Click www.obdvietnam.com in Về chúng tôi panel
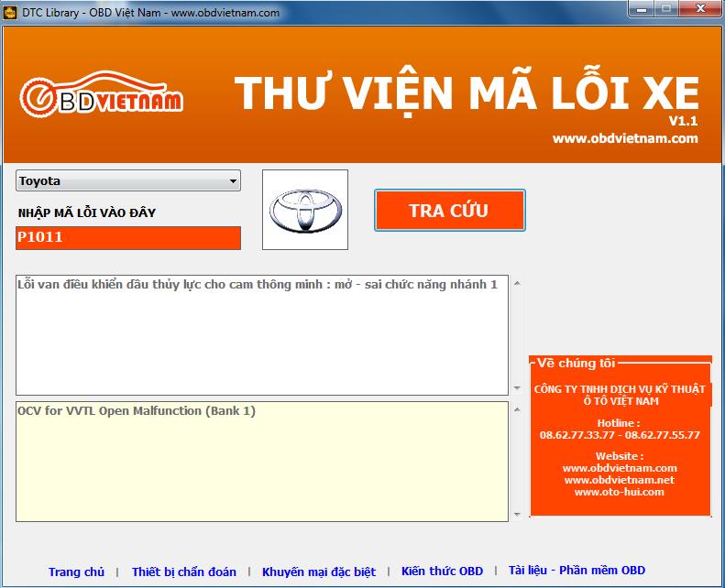 (x=620, y=468)
